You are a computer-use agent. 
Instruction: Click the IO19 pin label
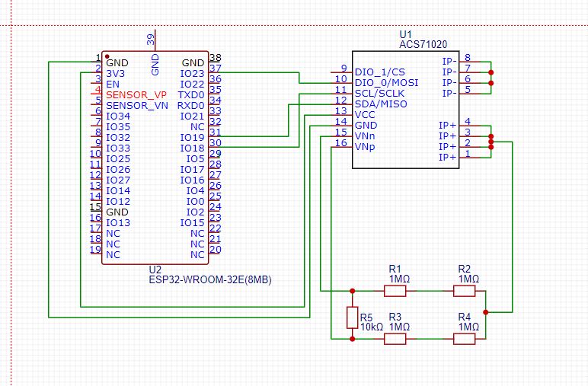[192, 138]
